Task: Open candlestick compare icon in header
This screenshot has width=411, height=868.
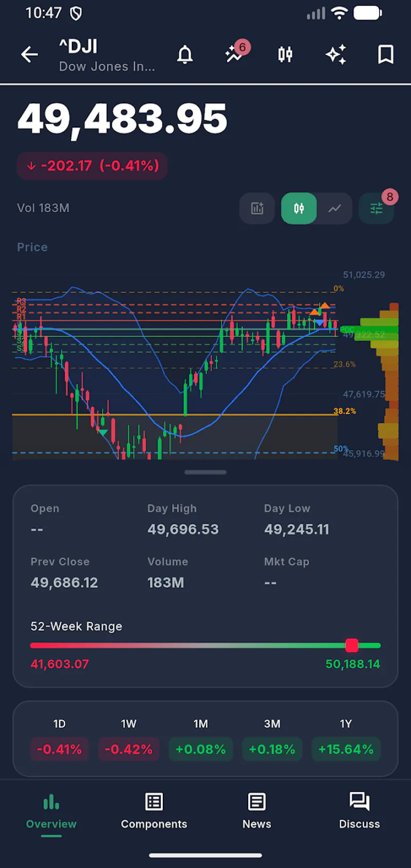Action: (x=285, y=54)
